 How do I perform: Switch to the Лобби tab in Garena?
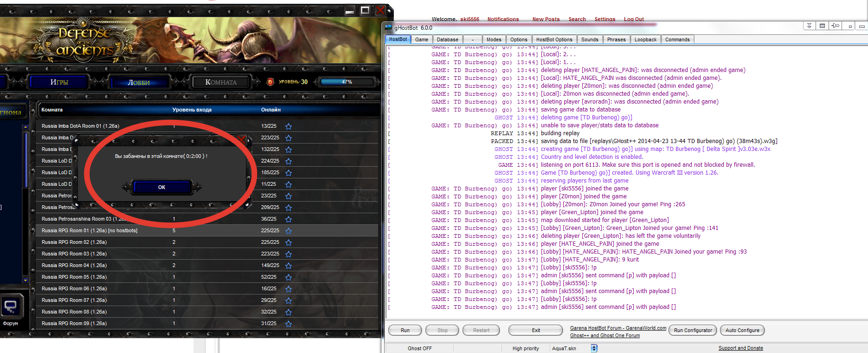click(x=139, y=83)
